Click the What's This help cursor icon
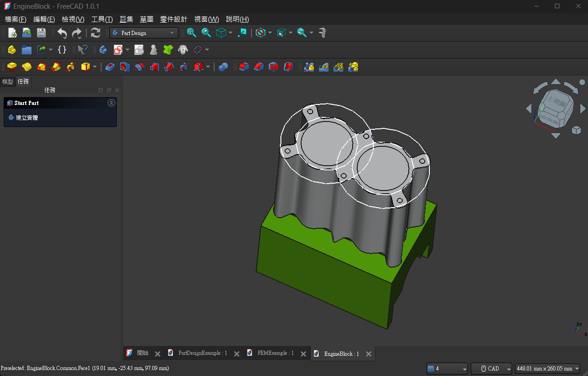 (83, 50)
